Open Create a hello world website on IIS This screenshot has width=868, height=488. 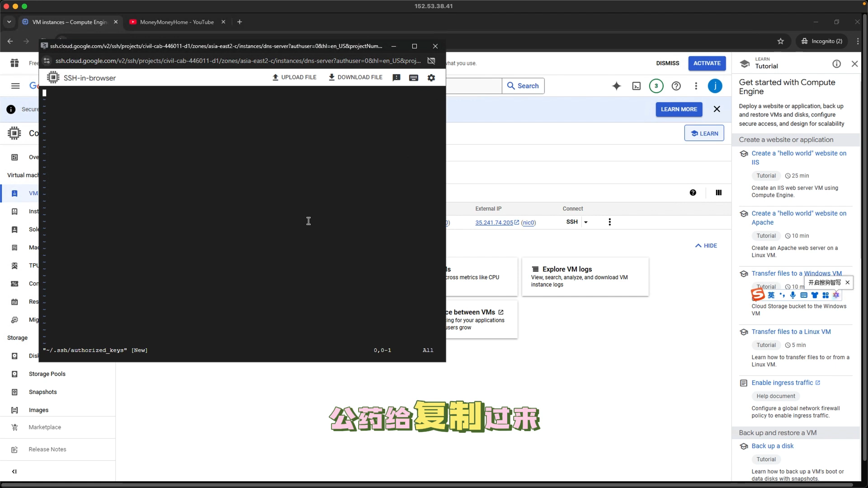pos(799,158)
